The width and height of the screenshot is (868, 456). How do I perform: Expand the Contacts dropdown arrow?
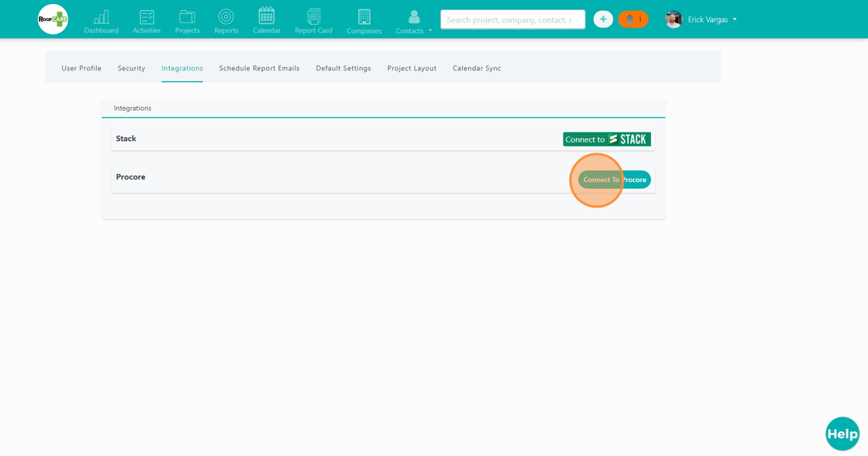click(431, 31)
